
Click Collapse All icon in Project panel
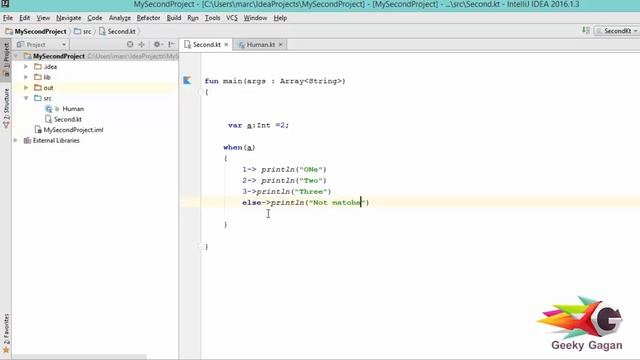pyautogui.click(x=141, y=44)
